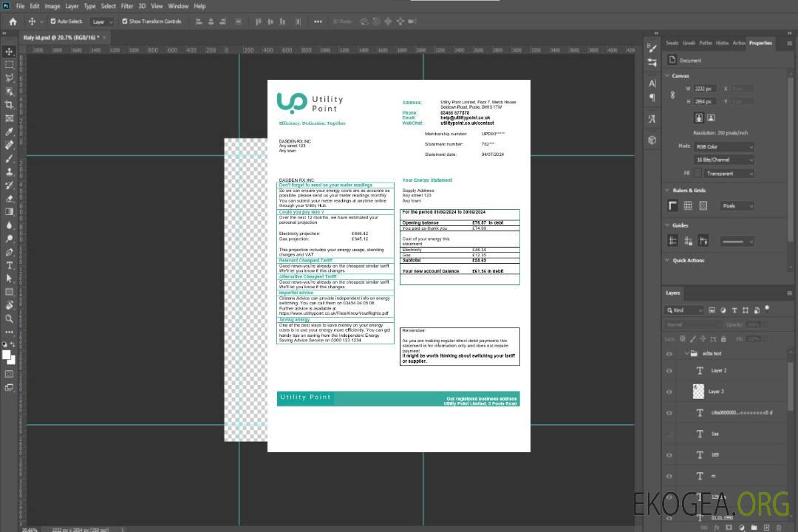Toggle the Show Transform Controls checkbox
Screen dimensions: 798x532
[125, 21]
